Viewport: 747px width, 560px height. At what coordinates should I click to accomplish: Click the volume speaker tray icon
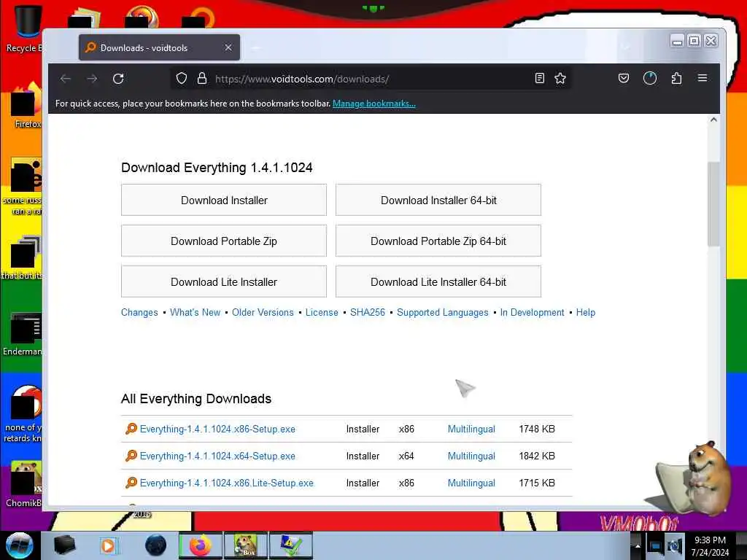tap(674, 546)
